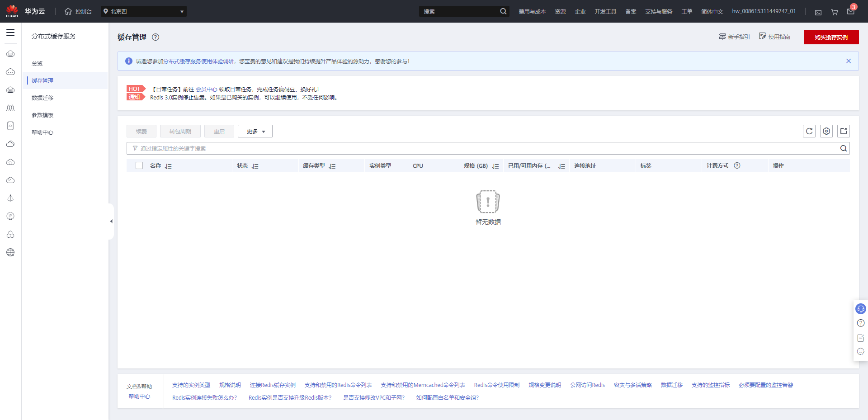This screenshot has width=868, height=420.
Task: Open the hw_008615311449747_01 account menu
Action: 764,11
